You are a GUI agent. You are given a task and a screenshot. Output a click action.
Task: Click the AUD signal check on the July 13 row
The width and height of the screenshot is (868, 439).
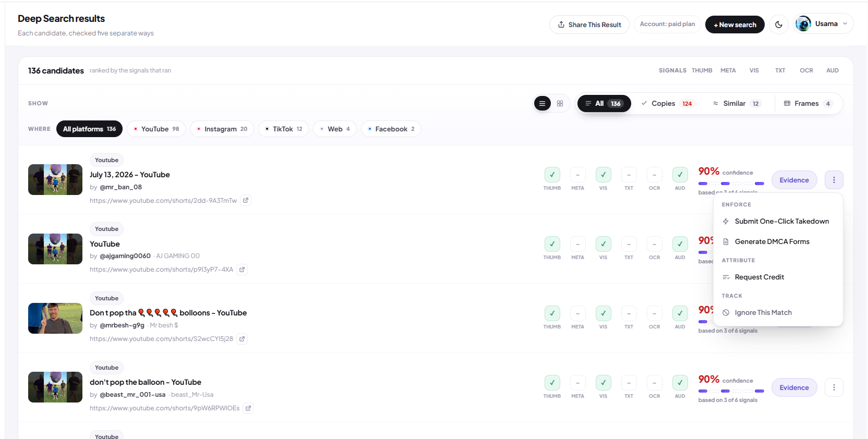coord(680,175)
